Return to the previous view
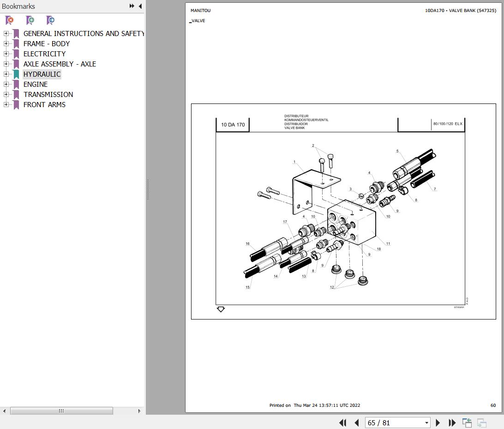504x429 pixels. pos(467,423)
